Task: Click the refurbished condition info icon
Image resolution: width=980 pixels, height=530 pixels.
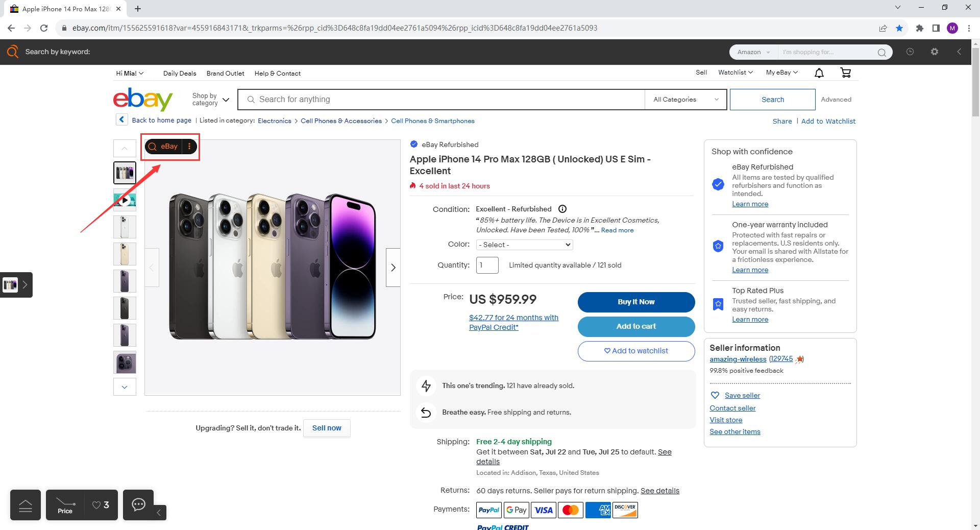Action: (x=562, y=209)
